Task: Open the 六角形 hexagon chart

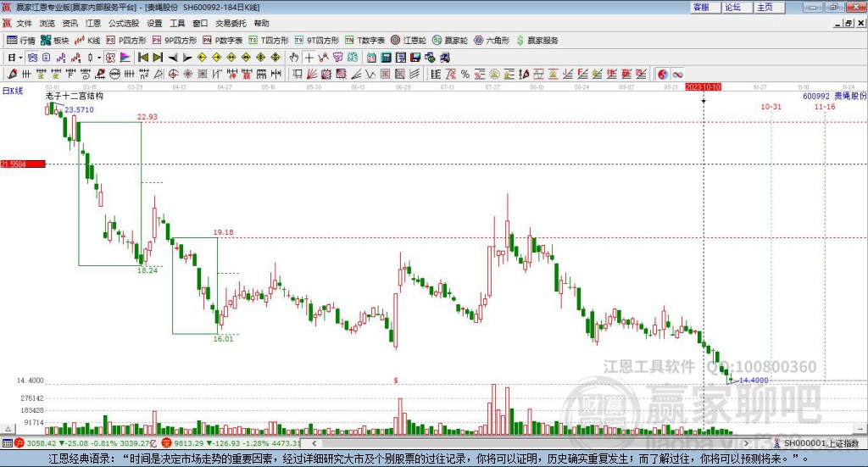Action: (492, 41)
